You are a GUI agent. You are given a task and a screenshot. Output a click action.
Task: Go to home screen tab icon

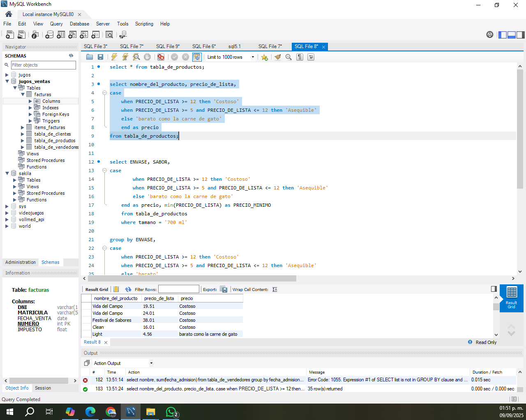[9, 14]
